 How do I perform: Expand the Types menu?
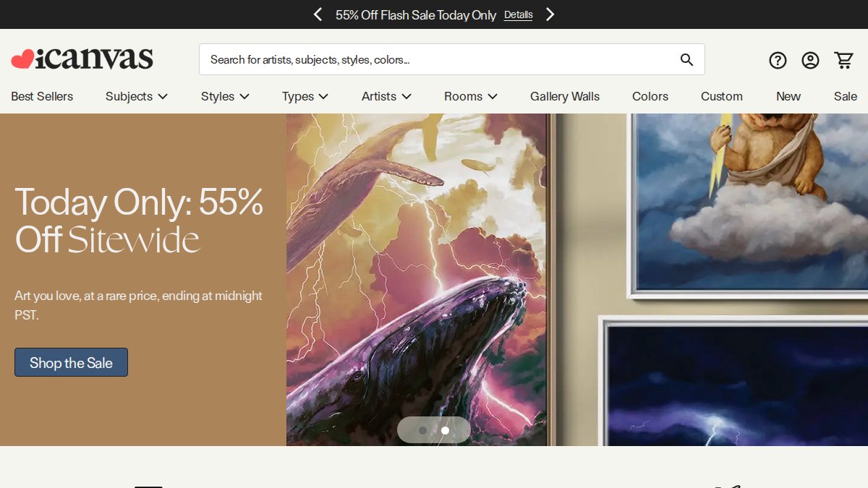point(305,96)
